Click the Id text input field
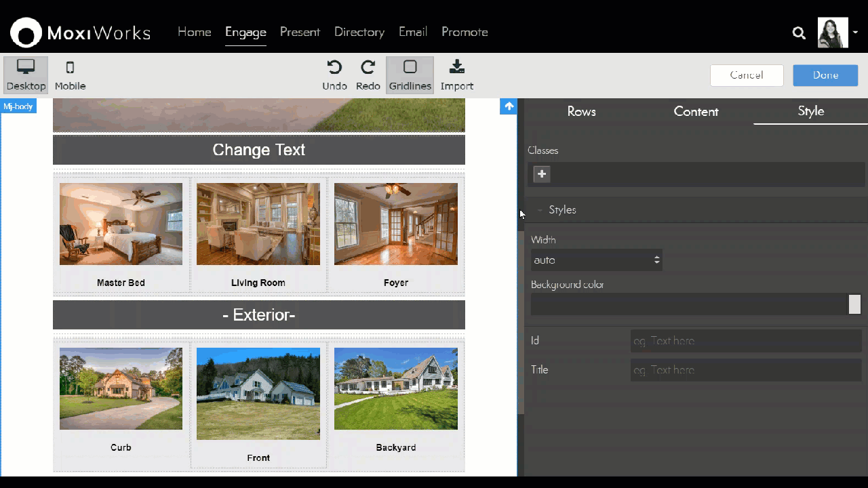The width and height of the screenshot is (868, 488). pyautogui.click(x=745, y=341)
